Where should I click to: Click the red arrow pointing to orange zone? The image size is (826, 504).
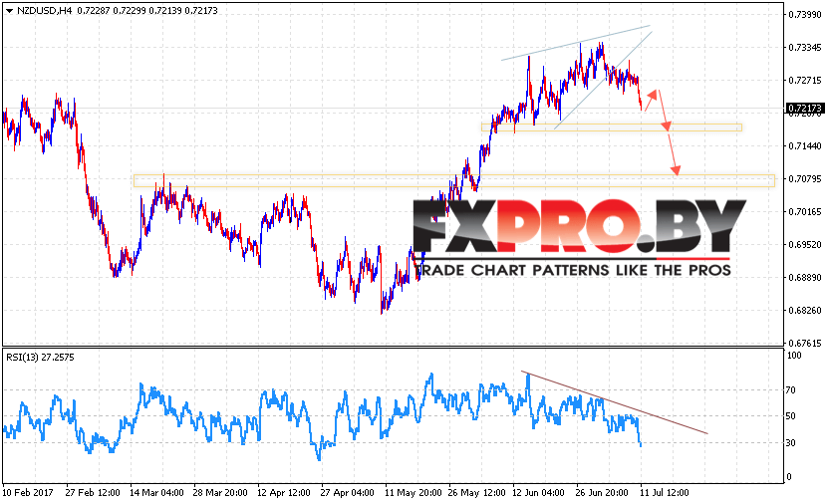(x=664, y=111)
